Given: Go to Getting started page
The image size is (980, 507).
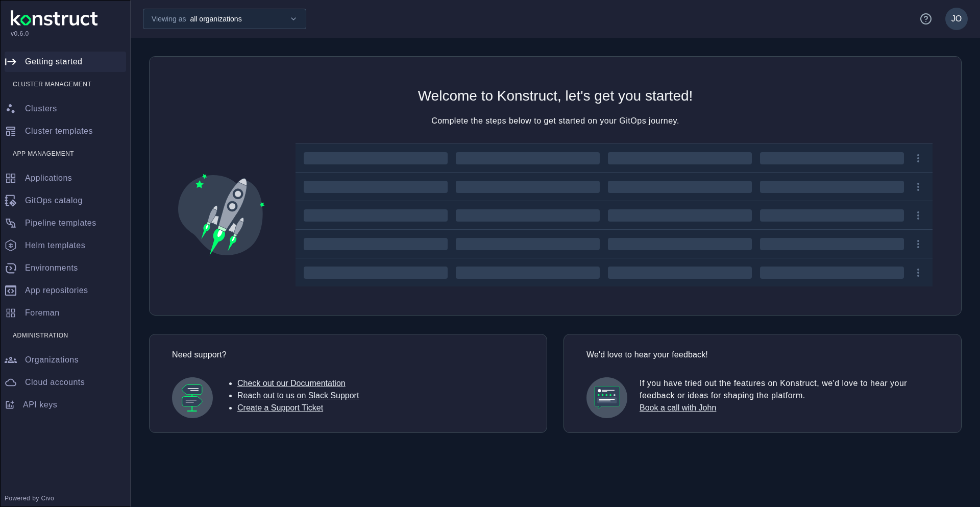Looking at the screenshot, I should [x=65, y=62].
